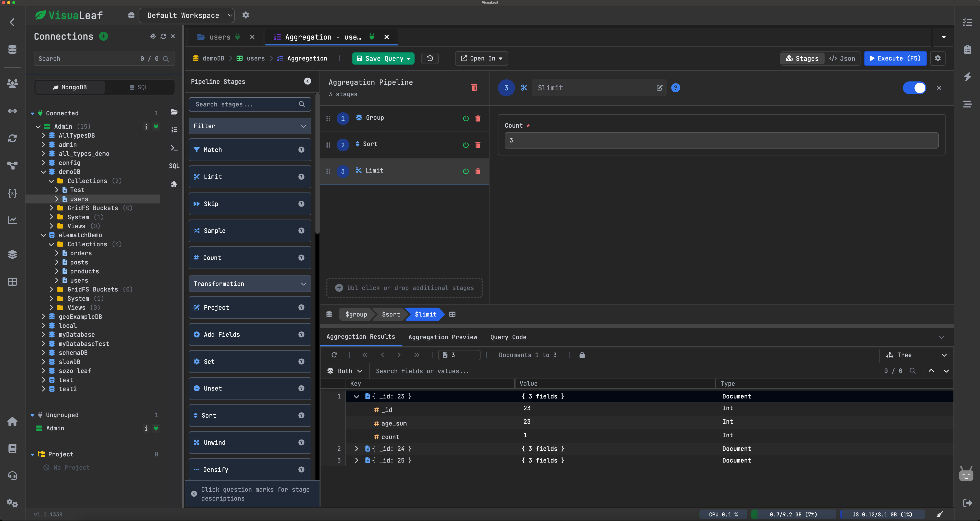Open the $limit stage help icon
Image resolution: width=980 pixels, height=521 pixels.
(x=675, y=88)
